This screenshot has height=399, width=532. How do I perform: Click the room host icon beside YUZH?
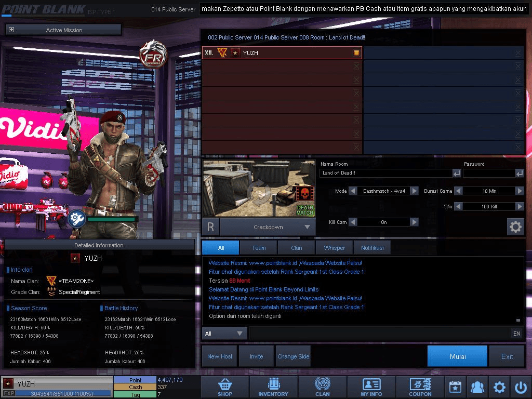click(x=356, y=52)
